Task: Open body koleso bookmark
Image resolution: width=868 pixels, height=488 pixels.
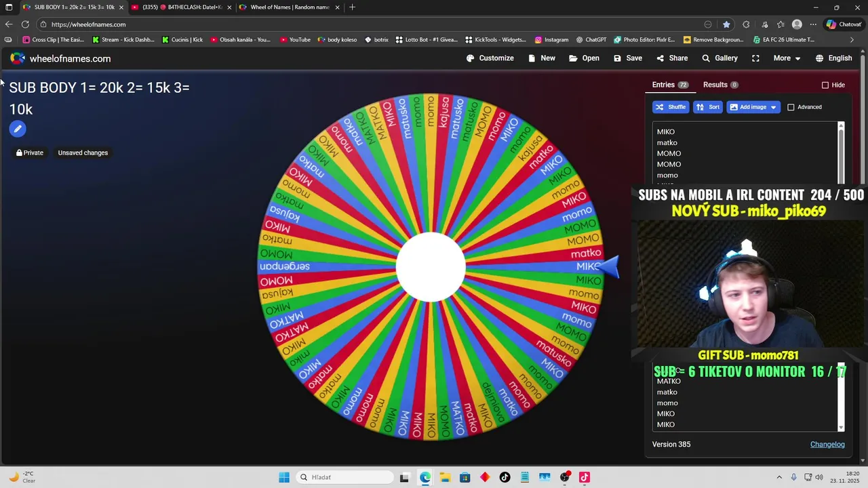Action: pos(337,40)
